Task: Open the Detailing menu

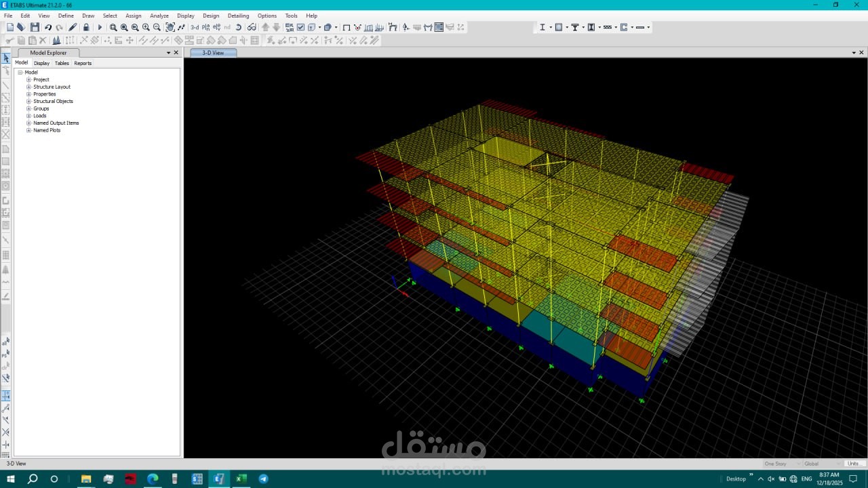Action: point(238,16)
